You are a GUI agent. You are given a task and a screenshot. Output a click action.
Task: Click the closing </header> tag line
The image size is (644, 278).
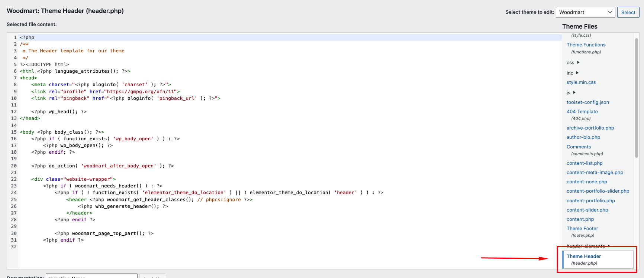coord(79,213)
